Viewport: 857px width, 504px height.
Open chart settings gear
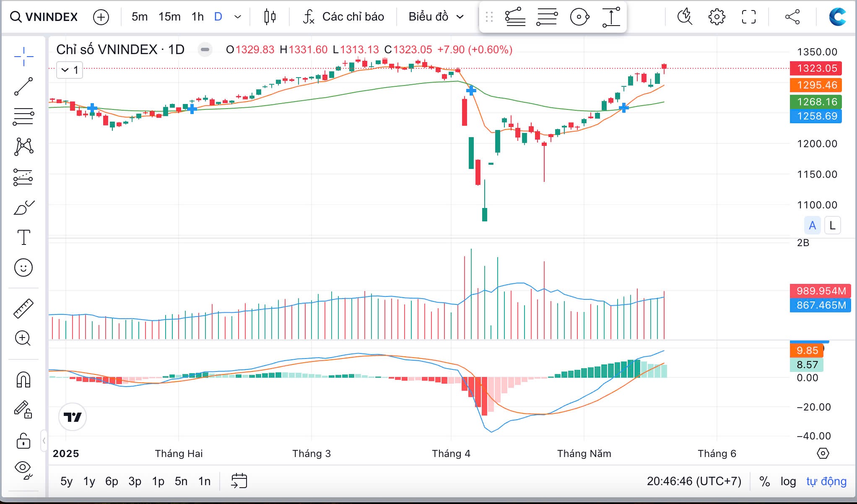(717, 17)
